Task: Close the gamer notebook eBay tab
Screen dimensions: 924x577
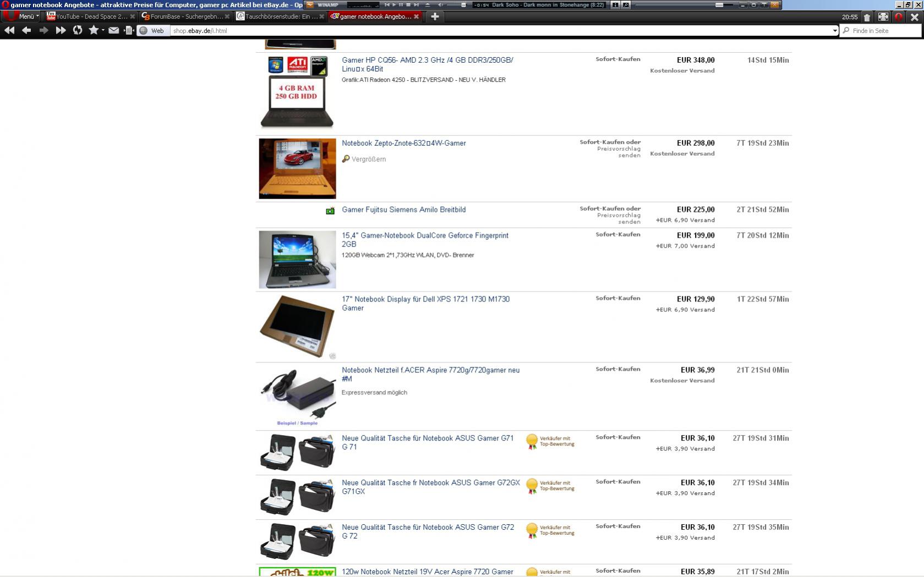Action: (x=416, y=17)
